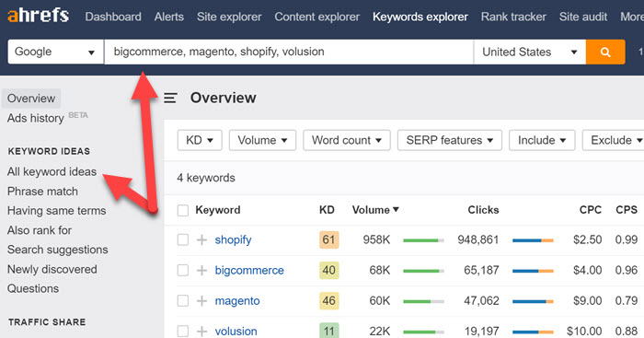Click bigcommerce's CPC value $4.00
The height and width of the screenshot is (338, 644).
[x=587, y=270]
